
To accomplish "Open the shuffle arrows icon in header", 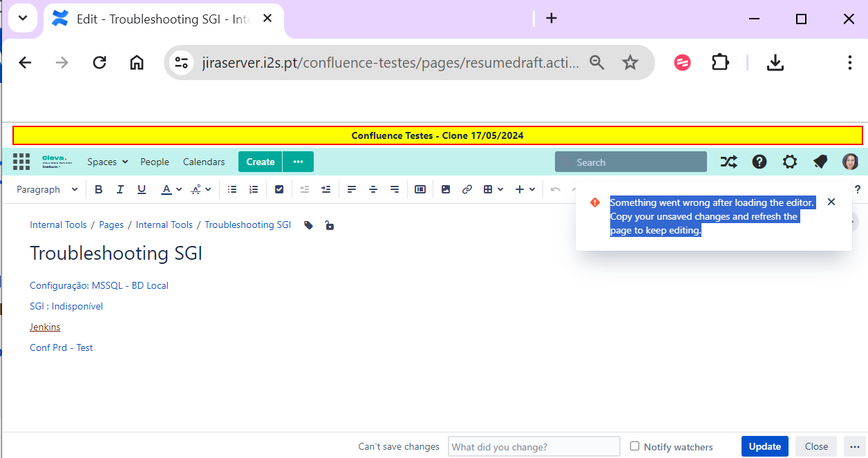I will click(728, 162).
